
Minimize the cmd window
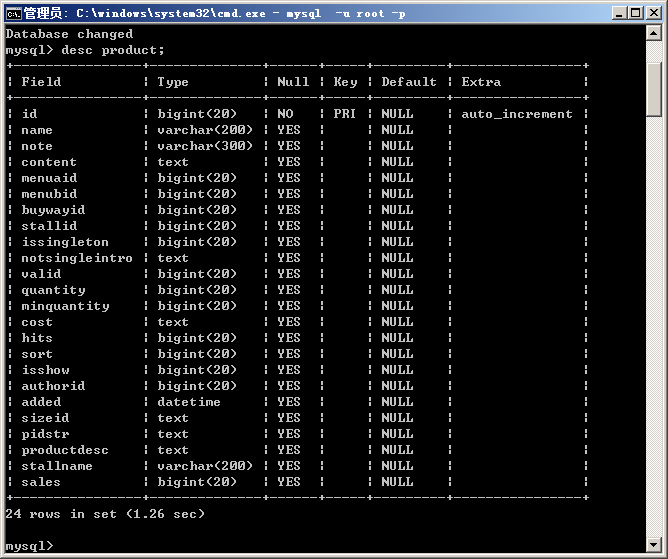[619, 13]
